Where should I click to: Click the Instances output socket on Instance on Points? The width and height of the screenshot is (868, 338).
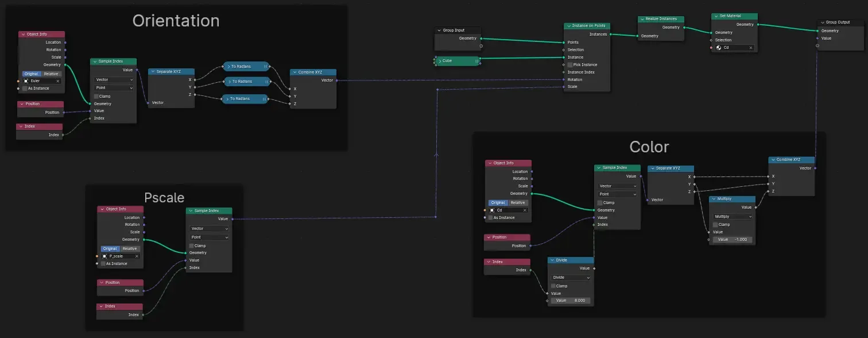610,34
